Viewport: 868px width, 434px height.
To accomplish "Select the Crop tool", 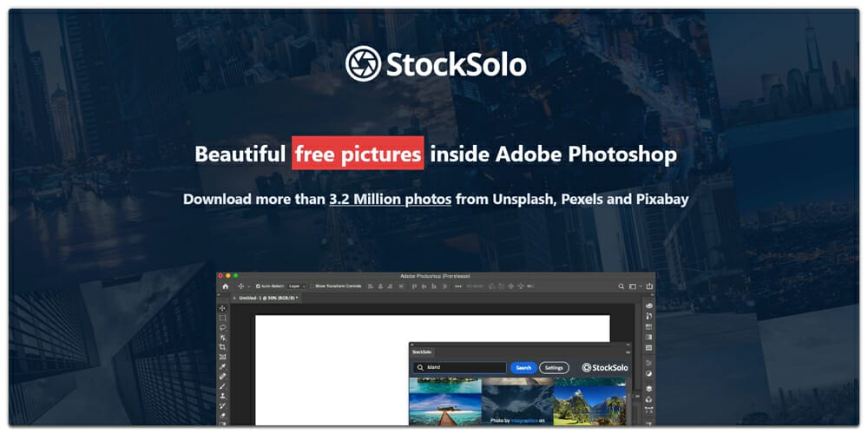I will click(222, 347).
